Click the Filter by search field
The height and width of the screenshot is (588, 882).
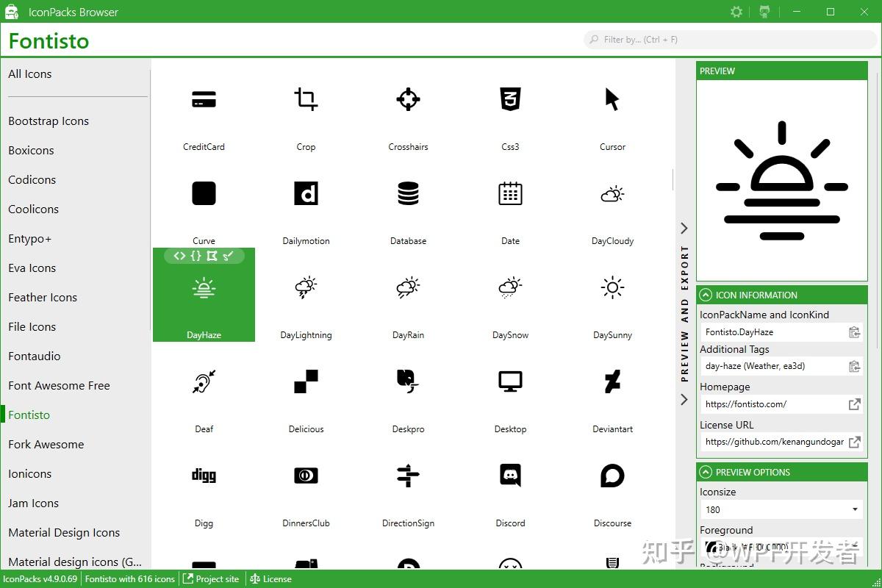coord(729,39)
